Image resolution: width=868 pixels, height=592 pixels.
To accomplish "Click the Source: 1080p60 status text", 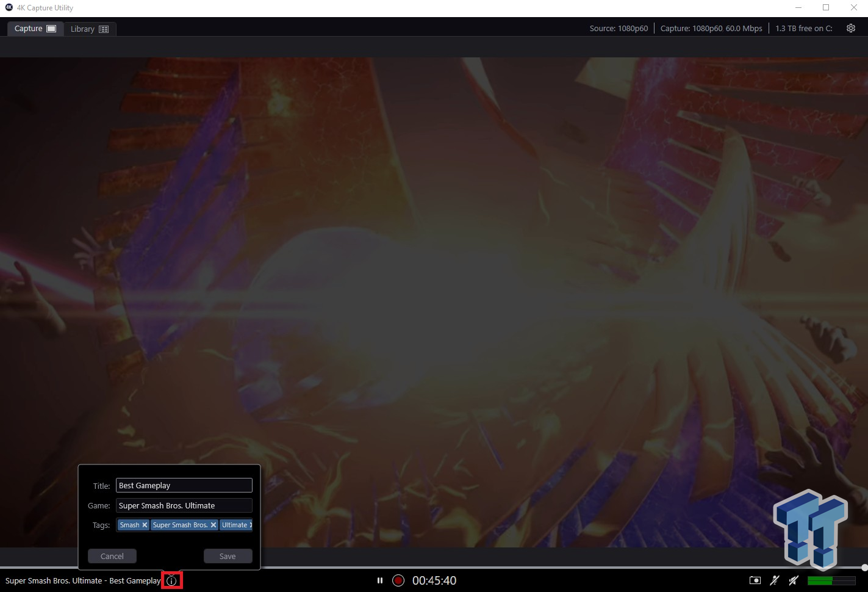I will tap(619, 29).
